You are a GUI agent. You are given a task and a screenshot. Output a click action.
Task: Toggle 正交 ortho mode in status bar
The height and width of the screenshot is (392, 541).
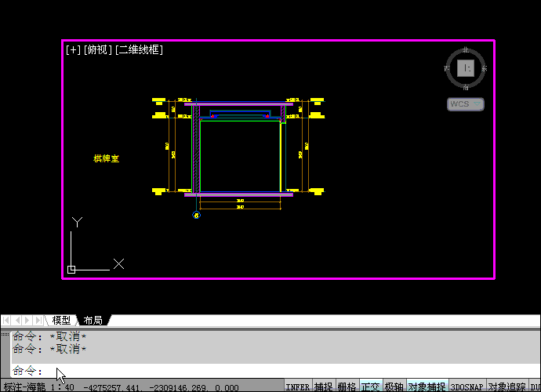(x=370, y=387)
